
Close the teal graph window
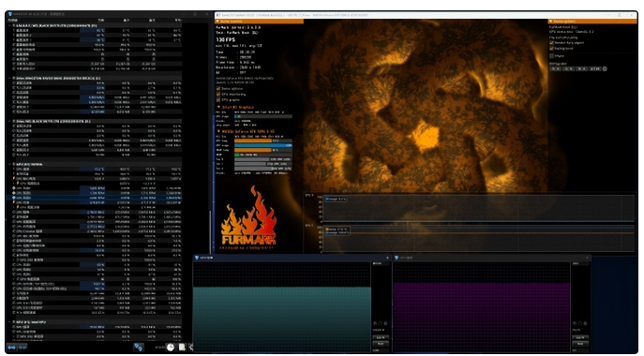(387, 258)
